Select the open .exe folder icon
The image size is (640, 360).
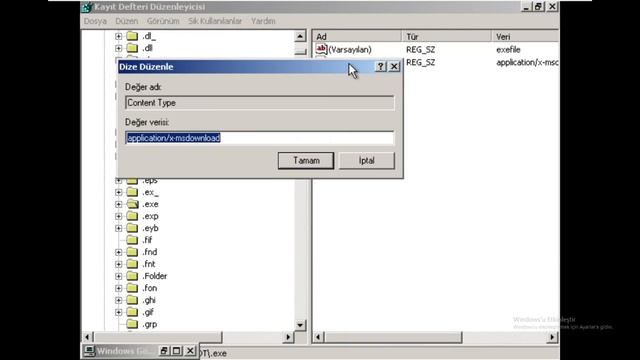coord(132,204)
